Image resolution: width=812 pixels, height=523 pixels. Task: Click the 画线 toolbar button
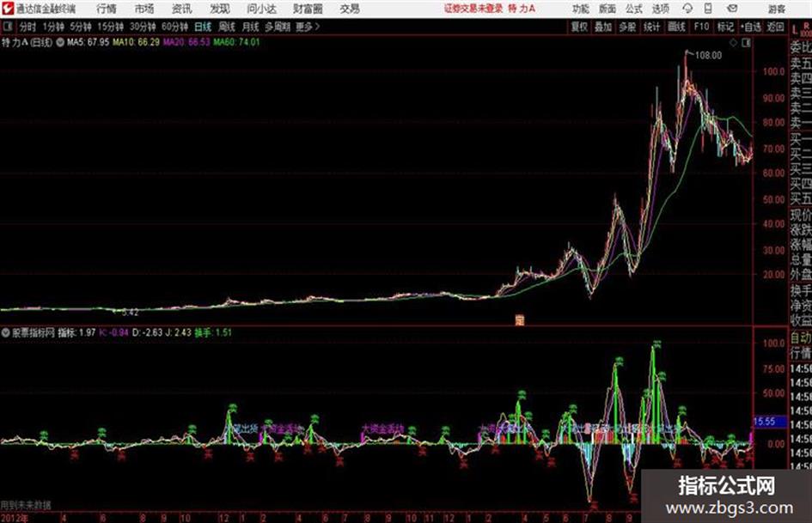[677, 27]
